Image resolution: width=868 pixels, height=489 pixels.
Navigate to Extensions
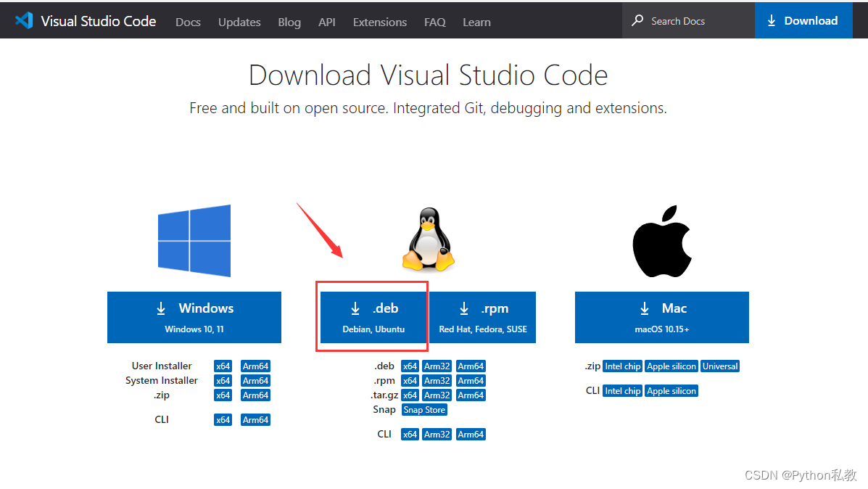[380, 22]
